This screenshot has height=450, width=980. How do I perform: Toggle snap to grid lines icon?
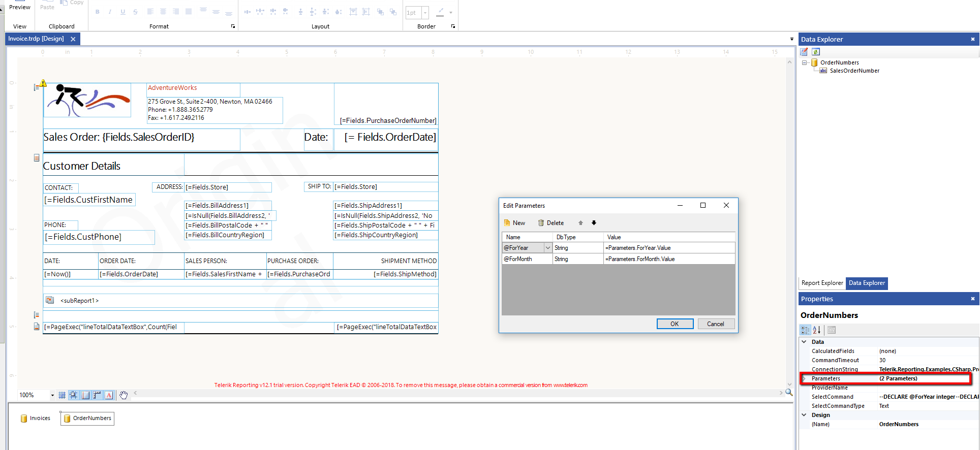point(74,395)
